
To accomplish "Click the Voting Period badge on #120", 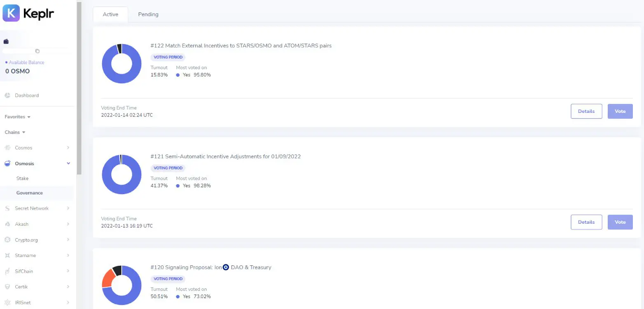I will pyautogui.click(x=168, y=279).
